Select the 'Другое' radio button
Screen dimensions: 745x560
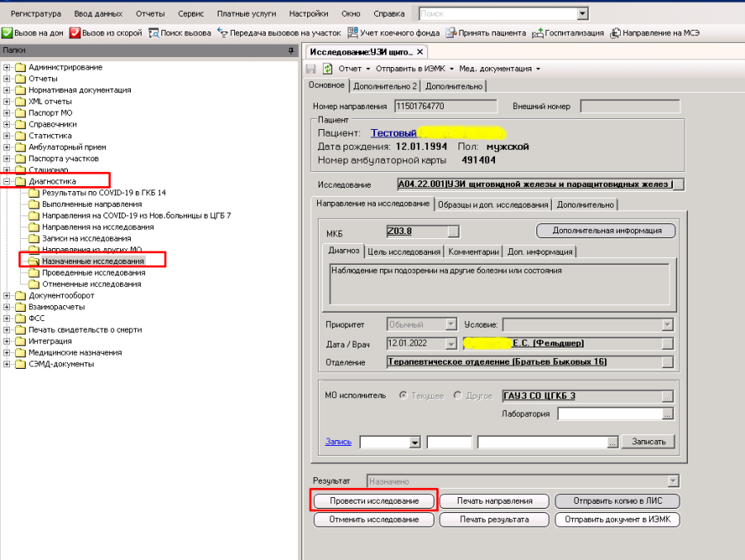point(458,395)
